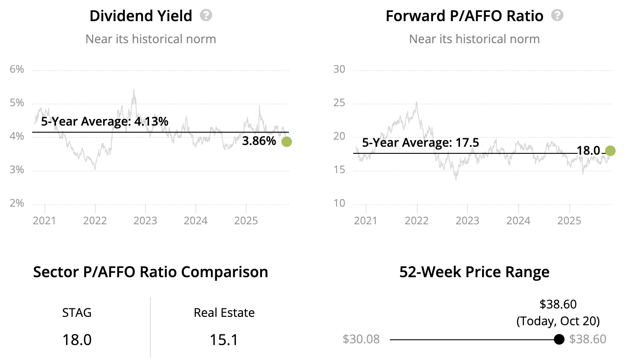Screen dimensions: 628x364
Task: Click the $30.08 52-week low value
Action: [361, 339]
